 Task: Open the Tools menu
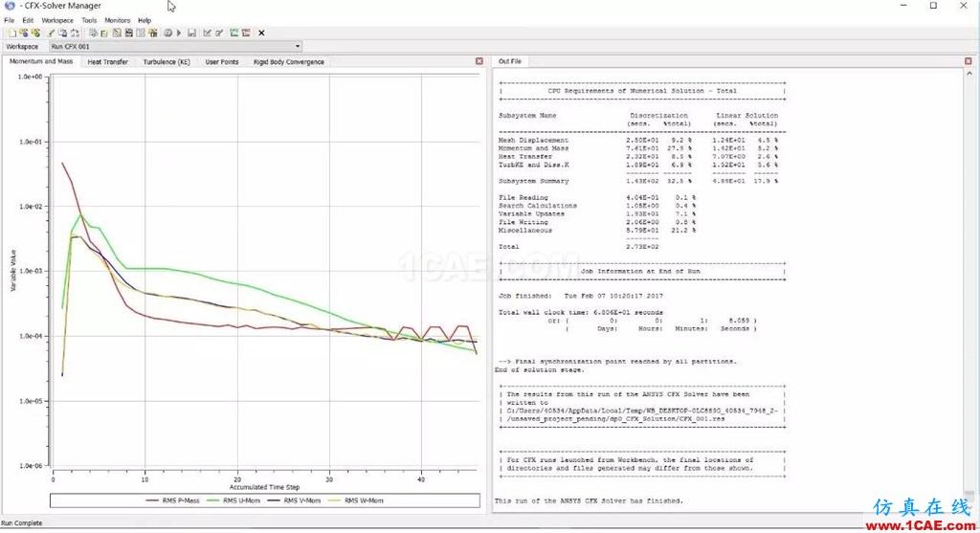point(89,20)
